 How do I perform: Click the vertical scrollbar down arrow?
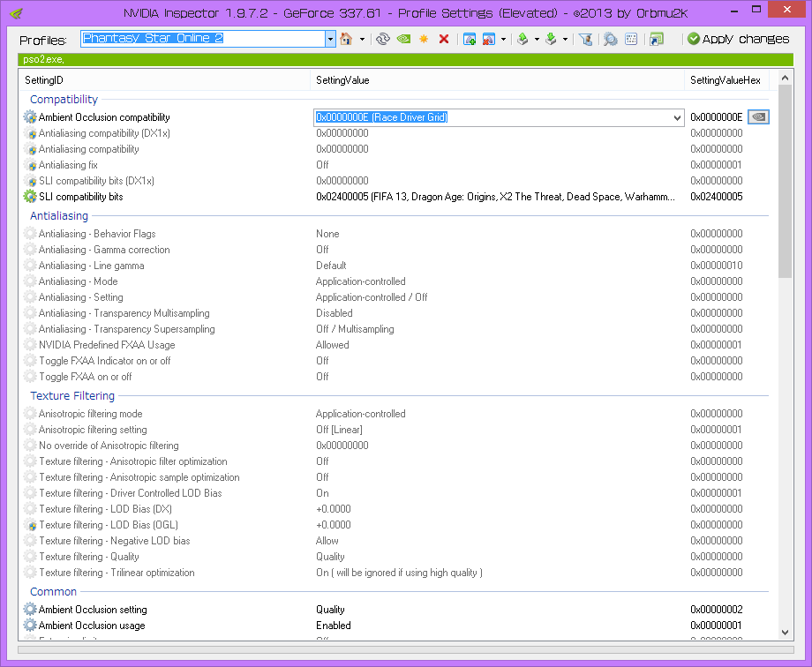[x=785, y=633]
